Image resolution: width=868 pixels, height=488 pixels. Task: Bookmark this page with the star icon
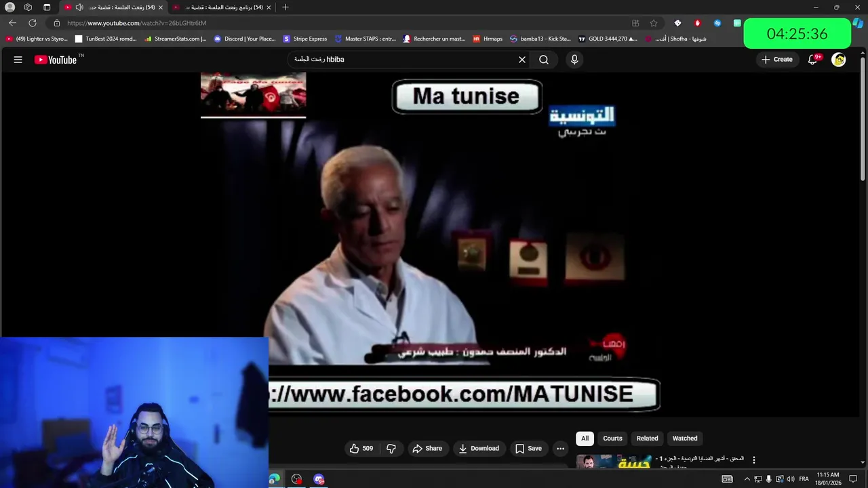tap(654, 23)
